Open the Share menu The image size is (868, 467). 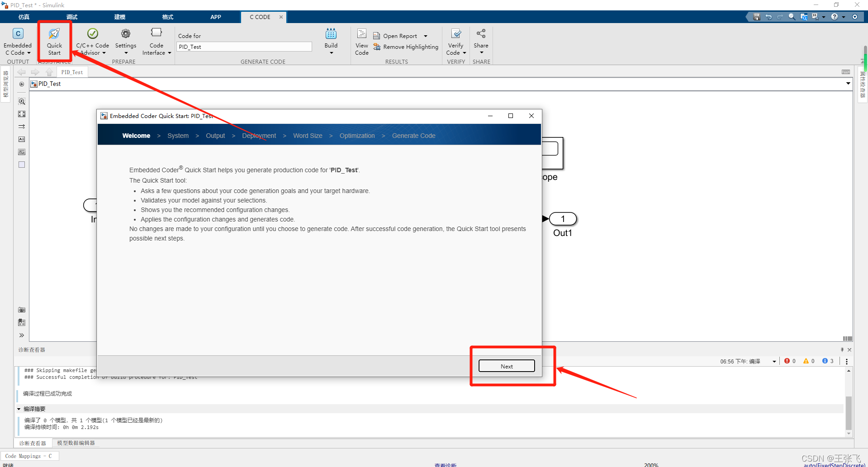tap(481, 42)
